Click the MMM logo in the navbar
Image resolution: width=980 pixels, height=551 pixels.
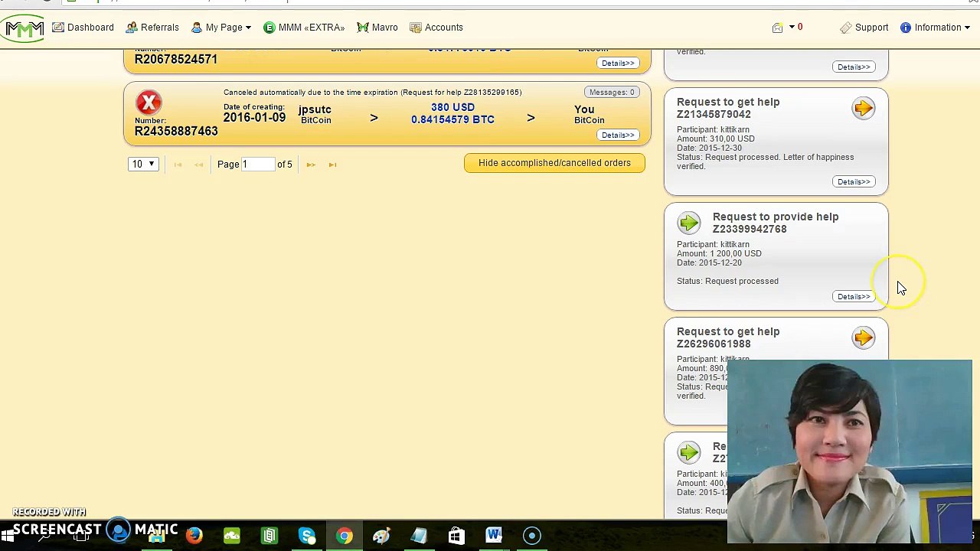pyautogui.click(x=23, y=28)
